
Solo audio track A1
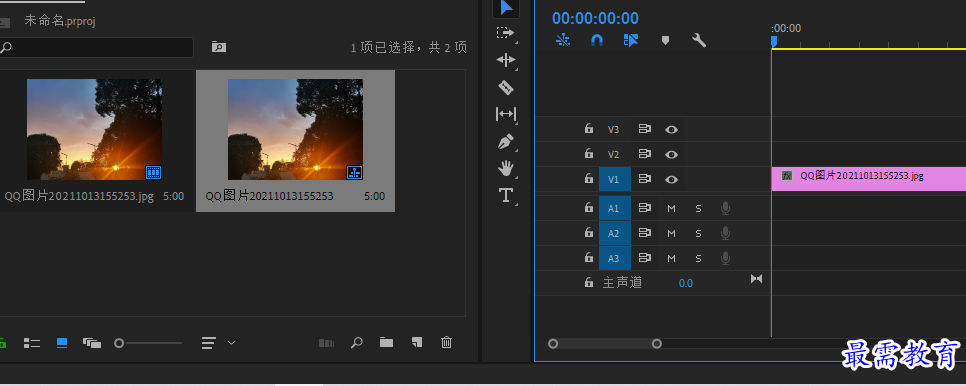coord(699,208)
